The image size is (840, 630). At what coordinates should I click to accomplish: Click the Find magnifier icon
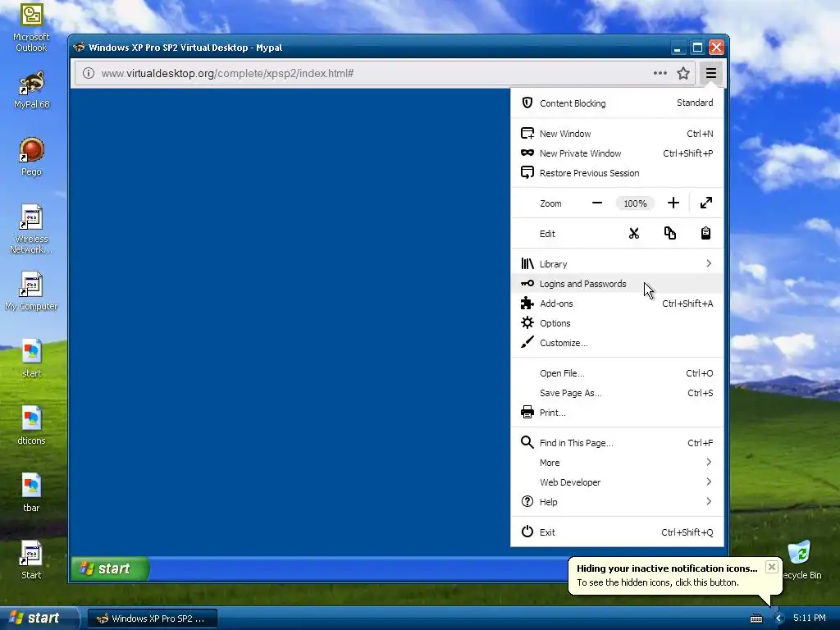click(x=527, y=442)
